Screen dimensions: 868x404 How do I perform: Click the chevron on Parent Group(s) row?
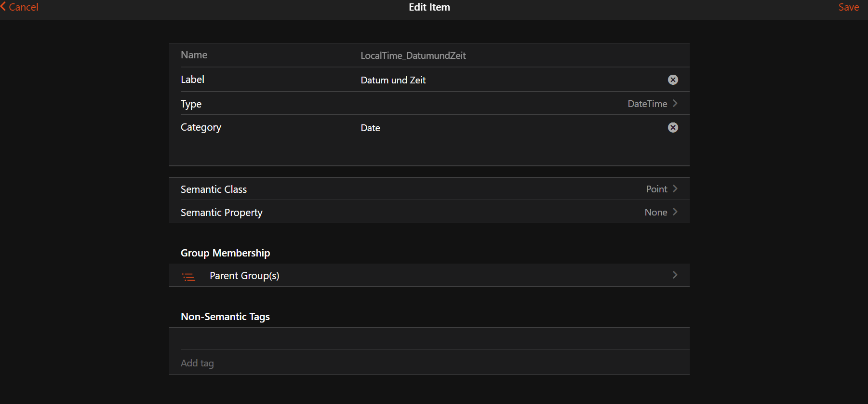675,275
